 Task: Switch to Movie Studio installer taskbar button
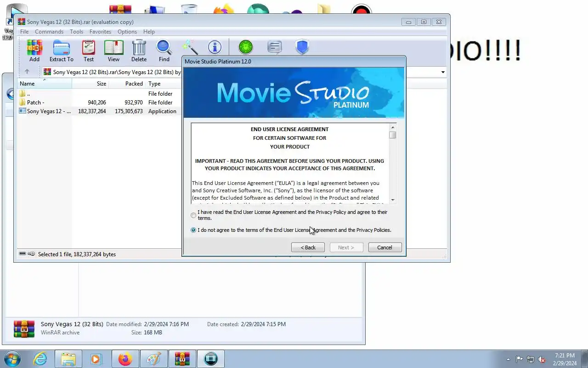211,359
